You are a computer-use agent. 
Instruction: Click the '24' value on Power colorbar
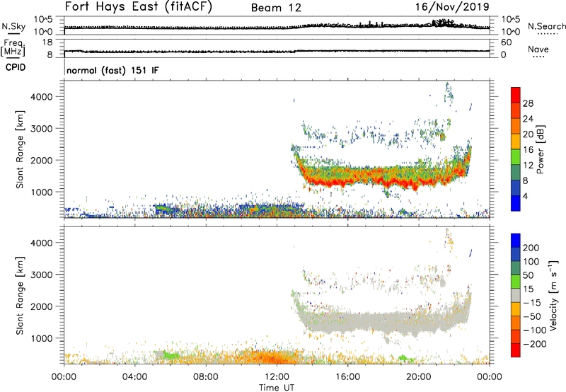click(x=528, y=119)
